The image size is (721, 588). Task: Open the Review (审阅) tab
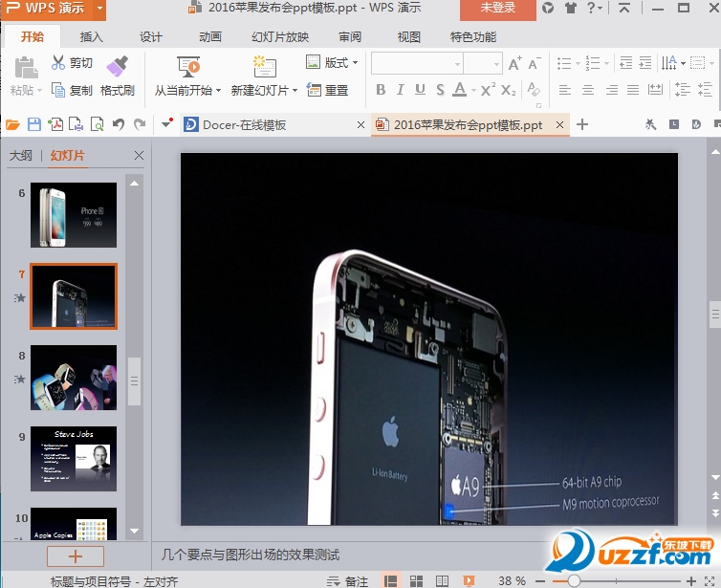[x=350, y=36]
